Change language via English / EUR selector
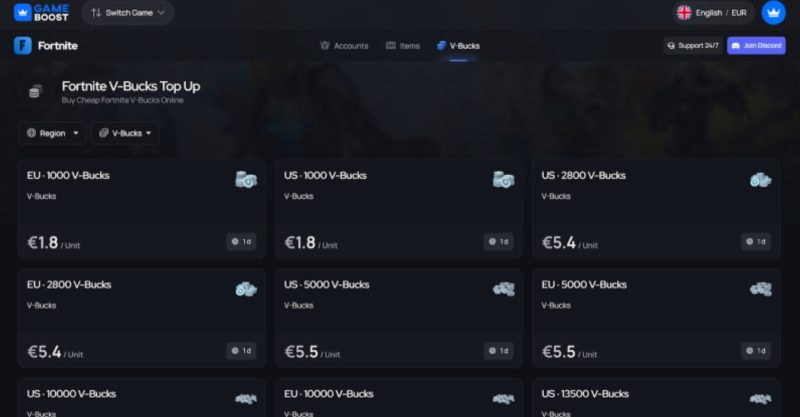The image size is (800, 417). [x=713, y=13]
